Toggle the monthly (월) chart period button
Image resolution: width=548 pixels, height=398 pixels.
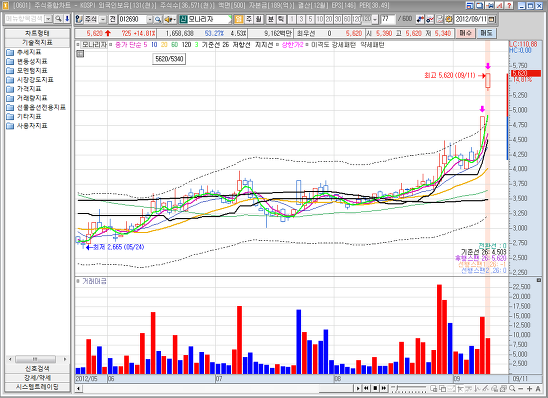pyautogui.click(x=259, y=19)
